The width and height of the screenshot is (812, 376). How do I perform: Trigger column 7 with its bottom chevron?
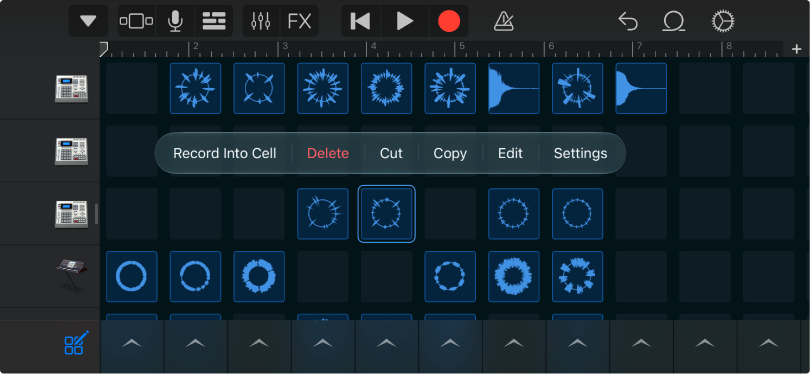point(514,343)
